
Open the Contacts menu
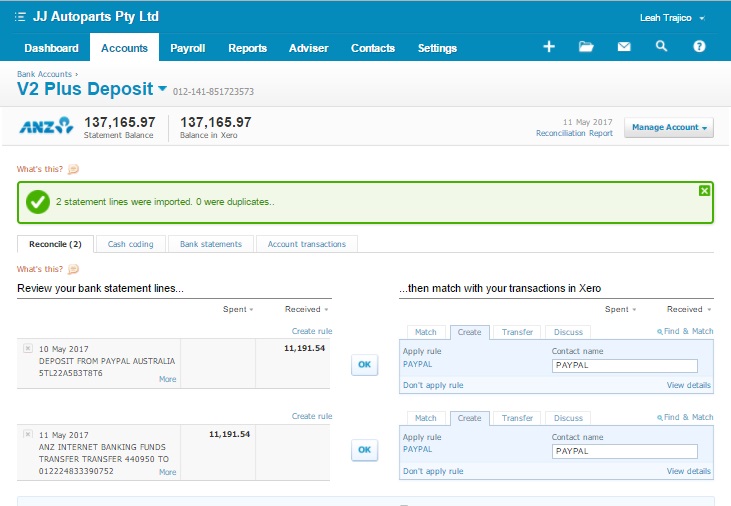tap(372, 48)
